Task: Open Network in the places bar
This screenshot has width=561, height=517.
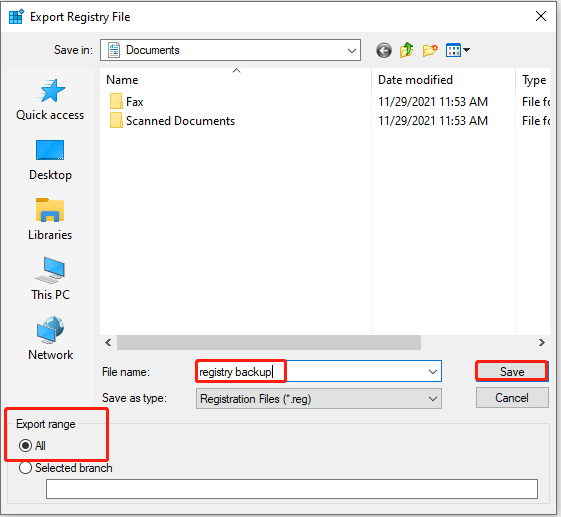Action: coord(50,339)
